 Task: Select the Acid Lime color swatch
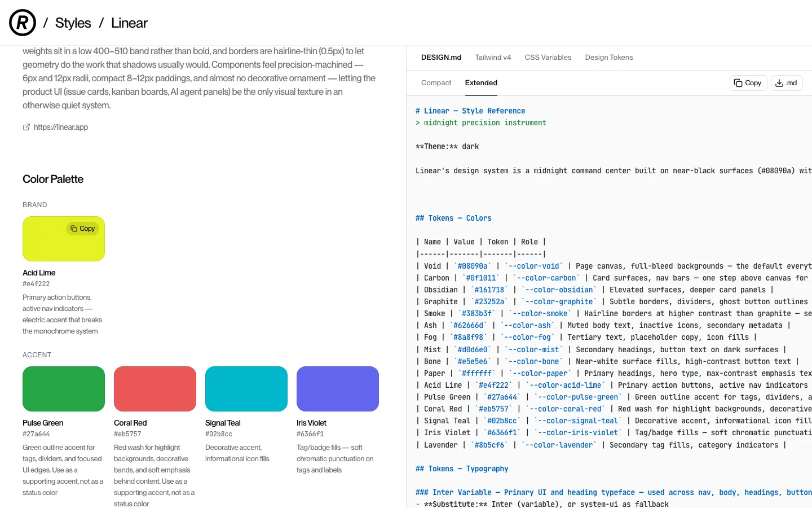(x=64, y=239)
